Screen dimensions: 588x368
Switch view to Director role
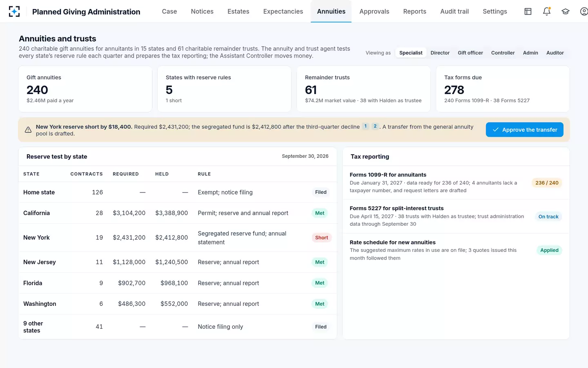(440, 53)
